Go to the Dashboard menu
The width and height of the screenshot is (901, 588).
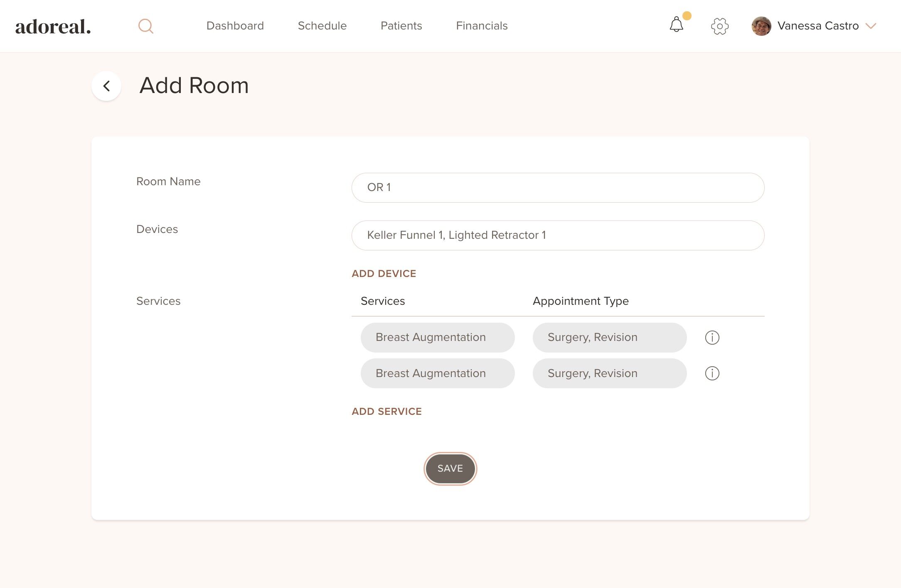click(x=235, y=26)
